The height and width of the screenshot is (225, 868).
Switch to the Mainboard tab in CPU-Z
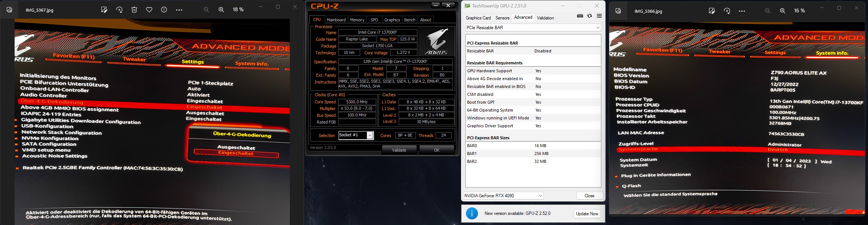coord(336,20)
